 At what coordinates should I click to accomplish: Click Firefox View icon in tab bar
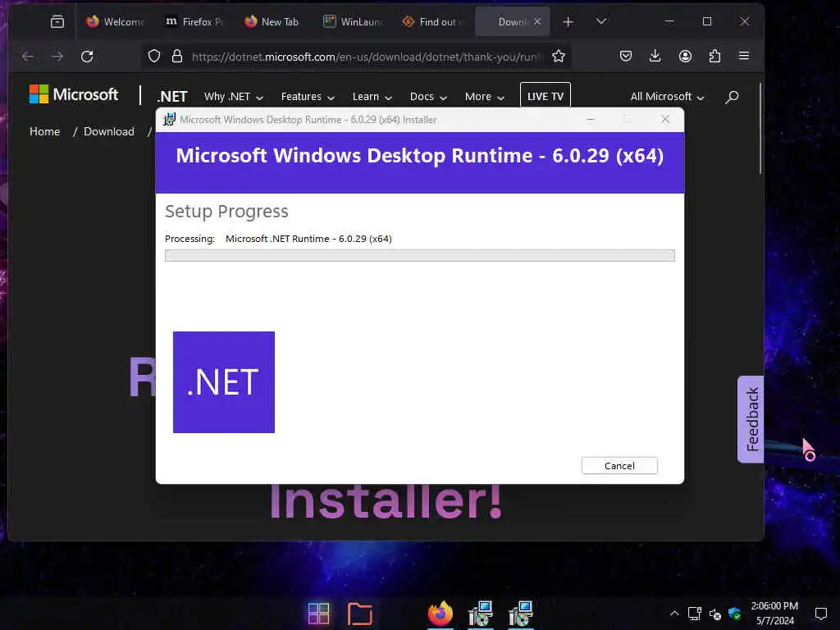point(57,21)
